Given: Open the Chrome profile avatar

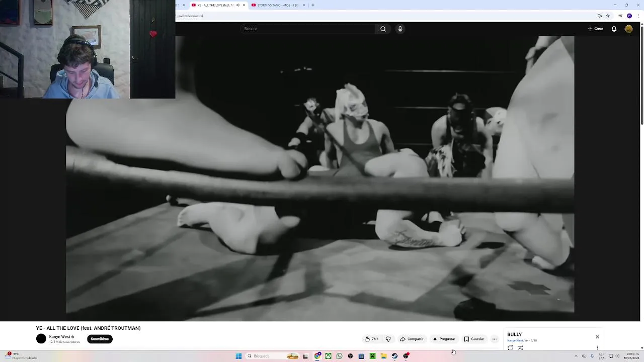Looking at the screenshot, I should (629, 16).
